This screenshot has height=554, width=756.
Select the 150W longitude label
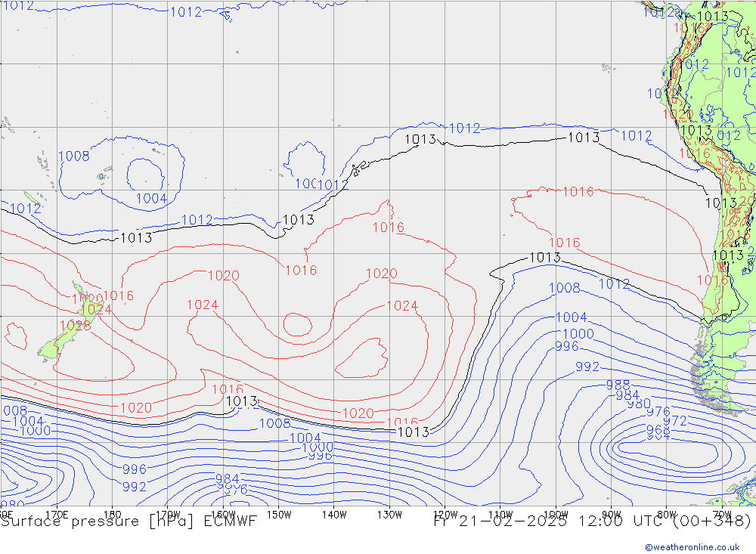click(x=279, y=515)
